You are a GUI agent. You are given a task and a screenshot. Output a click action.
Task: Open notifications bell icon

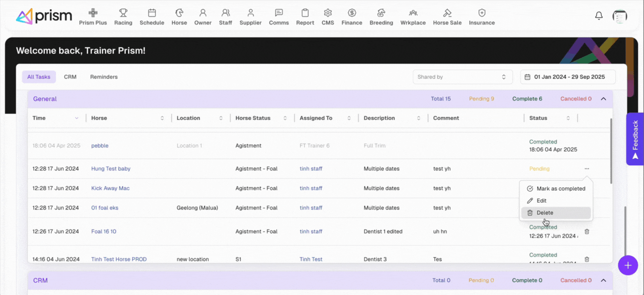pyautogui.click(x=599, y=16)
